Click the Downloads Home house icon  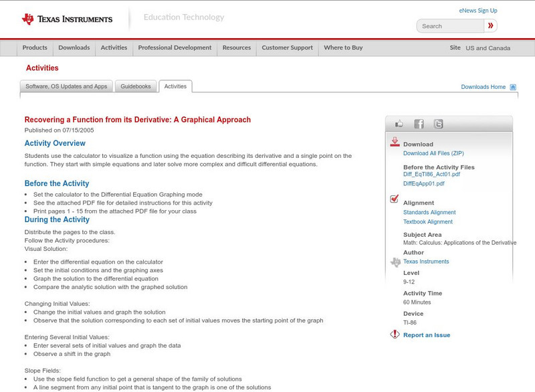513,87
